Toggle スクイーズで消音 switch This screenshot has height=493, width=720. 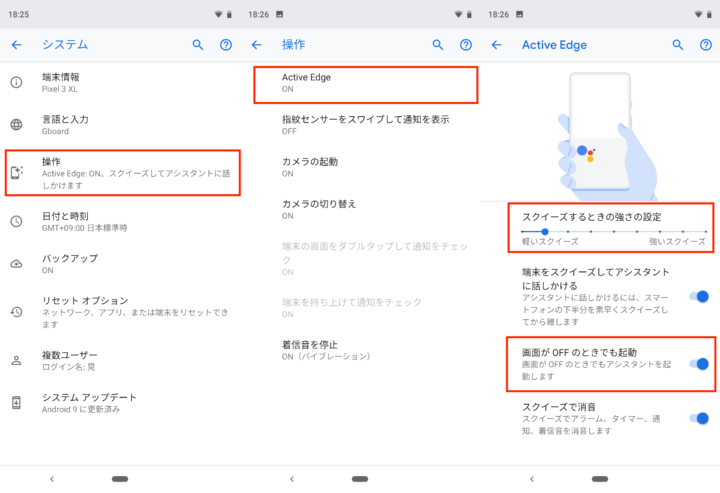point(699,418)
